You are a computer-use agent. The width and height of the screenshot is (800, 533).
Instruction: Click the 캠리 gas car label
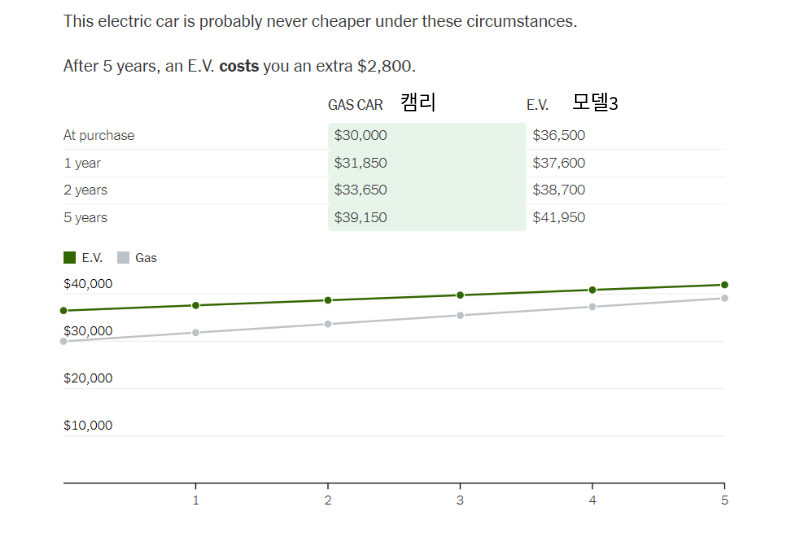(x=418, y=102)
